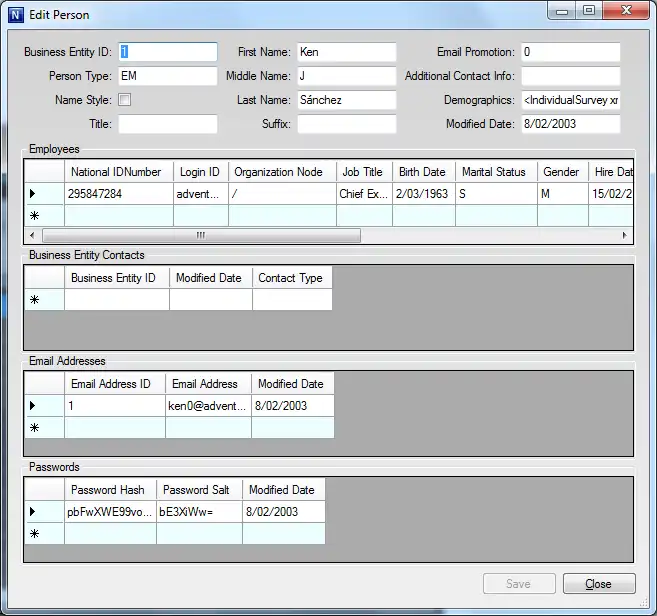Image resolution: width=657 pixels, height=616 pixels.
Task: Focus the Middle Name field with J
Action: pyautogui.click(x=347, y=76)
